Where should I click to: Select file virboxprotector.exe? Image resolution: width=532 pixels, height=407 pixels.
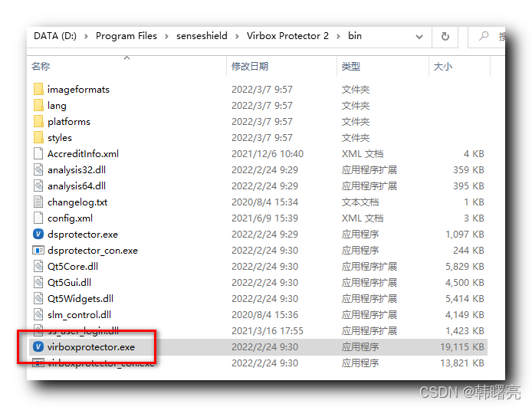tap(91, 347)
